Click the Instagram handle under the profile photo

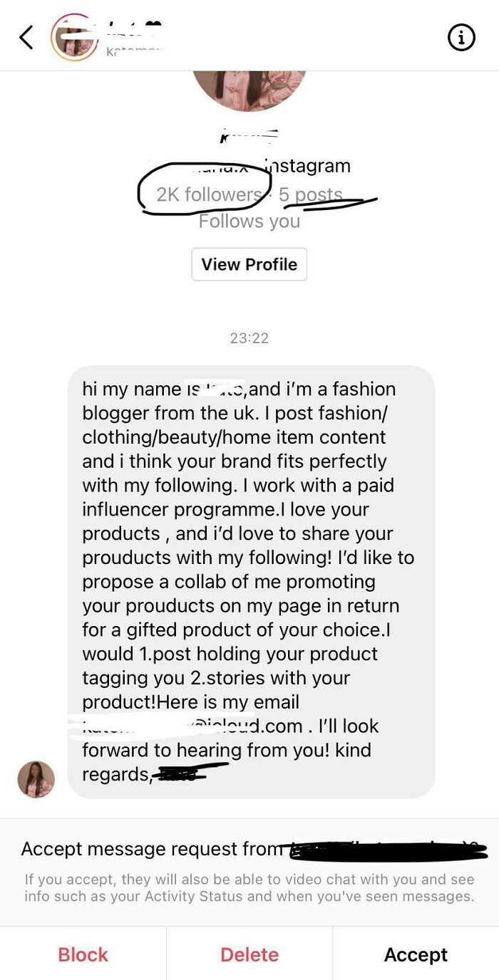click(249, 165)
